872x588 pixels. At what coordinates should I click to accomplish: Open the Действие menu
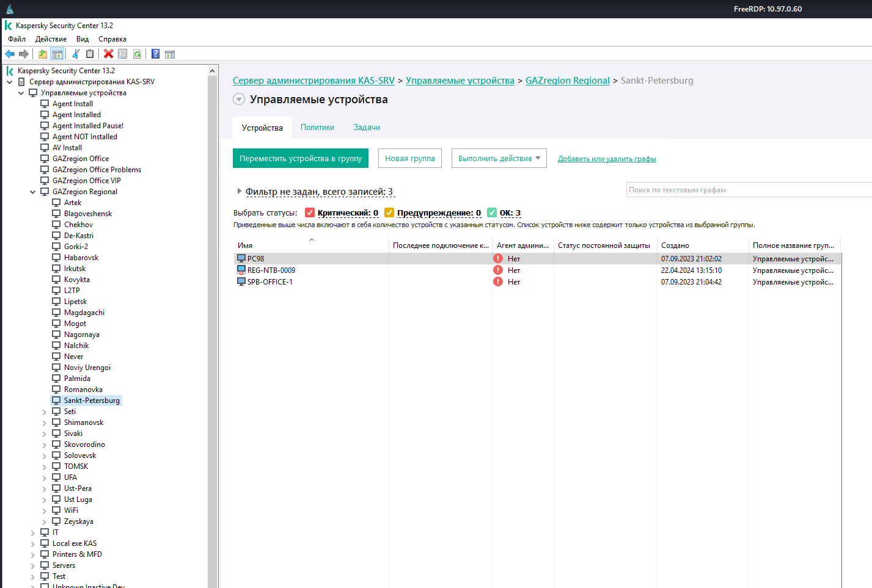coord(51,39)
